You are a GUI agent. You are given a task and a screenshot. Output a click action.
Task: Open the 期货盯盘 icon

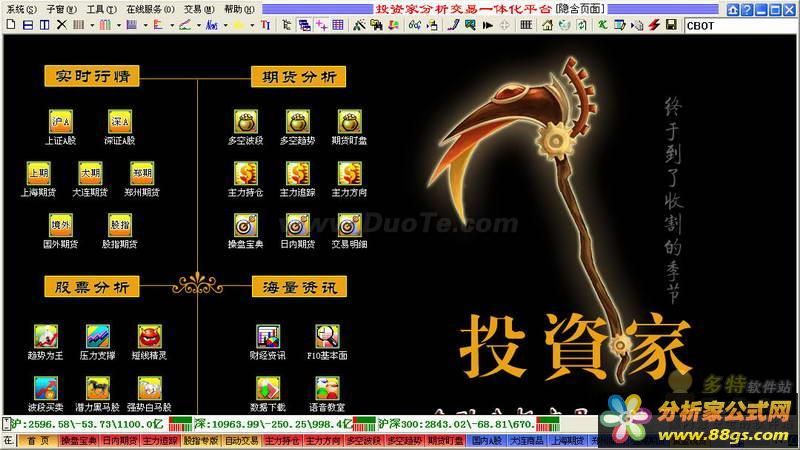tap(349, 122)
